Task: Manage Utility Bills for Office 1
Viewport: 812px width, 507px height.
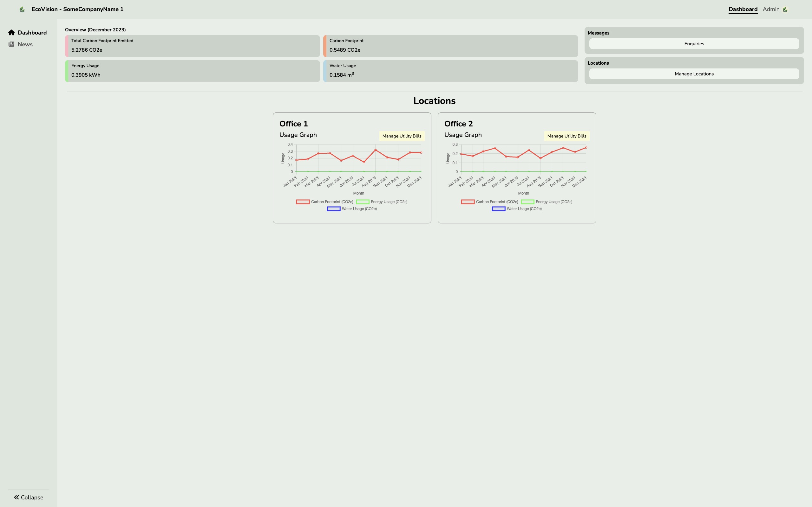Action: (x=402, y=136)
